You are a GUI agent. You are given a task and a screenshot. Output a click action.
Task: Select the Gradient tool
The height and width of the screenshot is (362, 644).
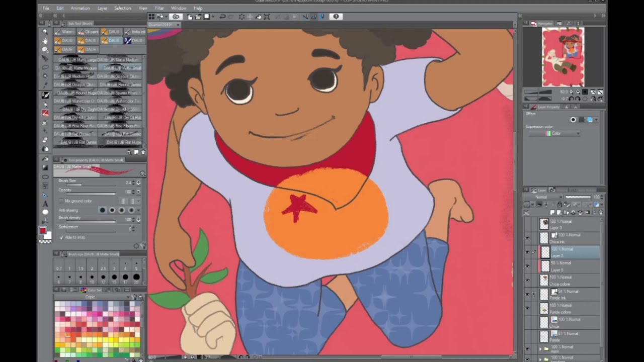coord(45,167)
